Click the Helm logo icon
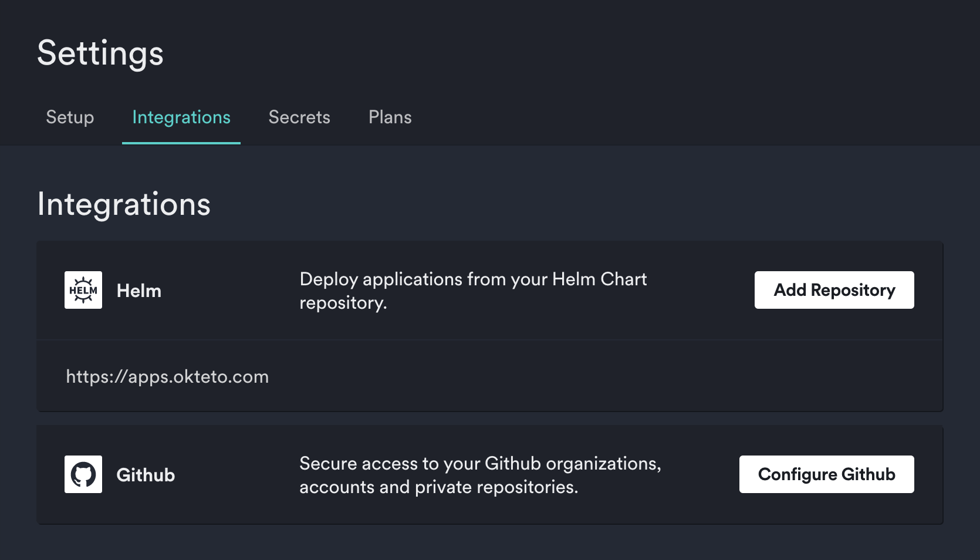Viewport: 980px width, 560px height. tap(83, 290)
